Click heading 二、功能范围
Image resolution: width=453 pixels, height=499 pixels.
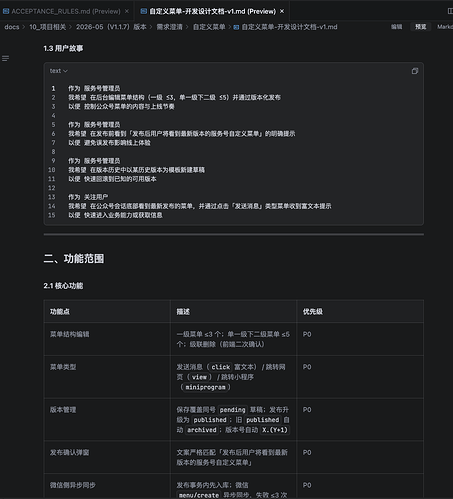pos(74,259)
